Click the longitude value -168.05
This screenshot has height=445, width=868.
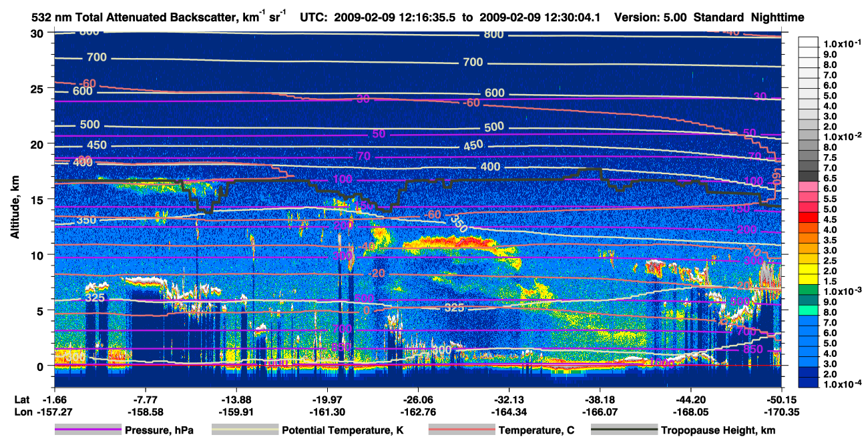coord(690,412)
